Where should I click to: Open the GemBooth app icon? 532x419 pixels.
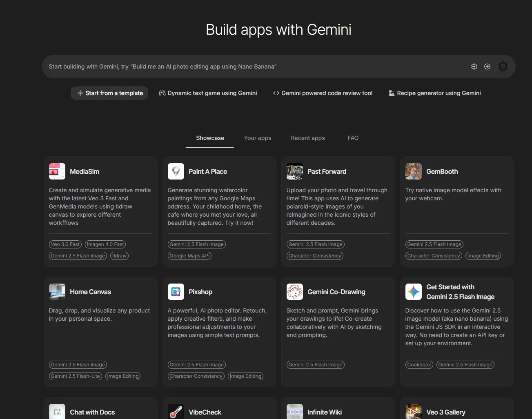(414, 171)
